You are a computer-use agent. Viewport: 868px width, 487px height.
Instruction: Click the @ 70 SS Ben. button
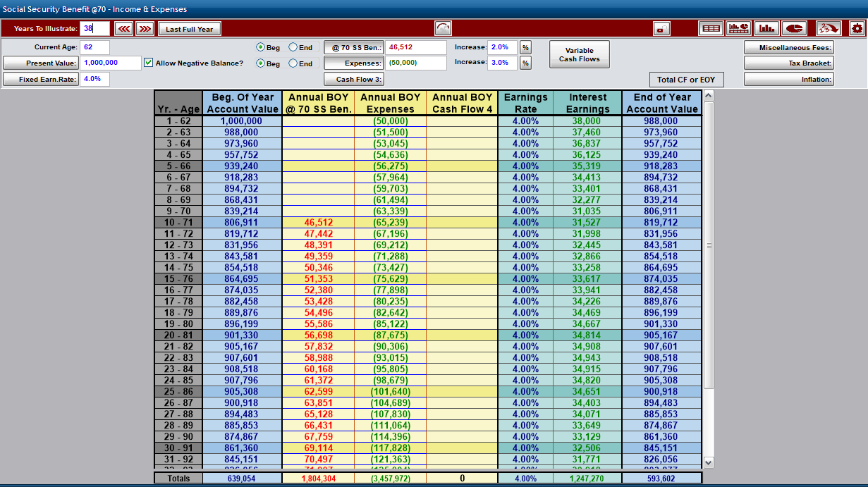pyautogui.click(x=354, y=47)
